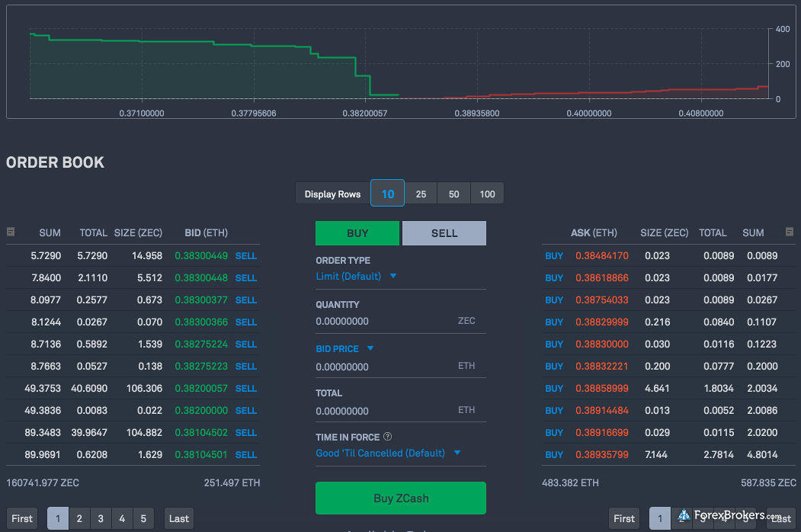Image resolution: width=801 pixels, height=532 pixels.
Task: Select bid price 0.38300449
Action: (x=201, y=255)
